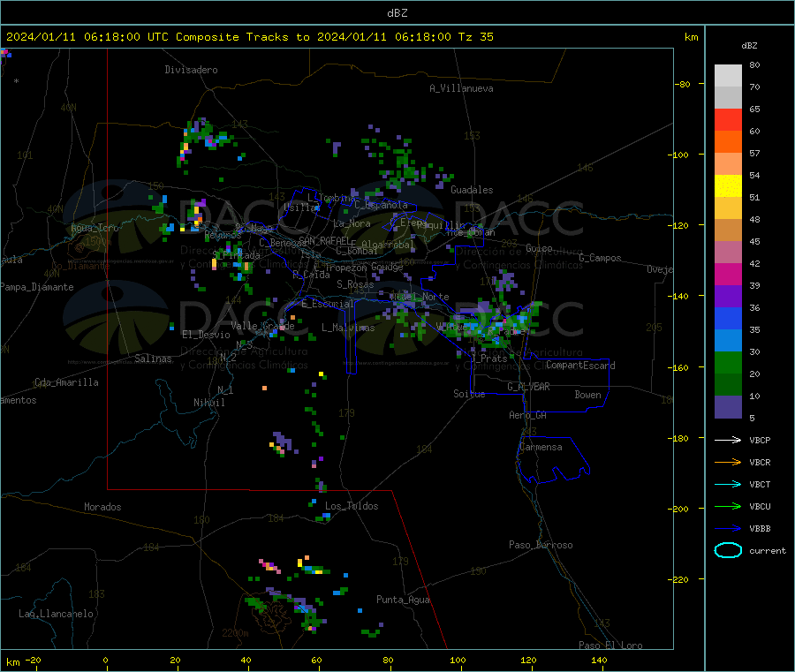Click the composite tracks timestamp header text

[249, 37]
